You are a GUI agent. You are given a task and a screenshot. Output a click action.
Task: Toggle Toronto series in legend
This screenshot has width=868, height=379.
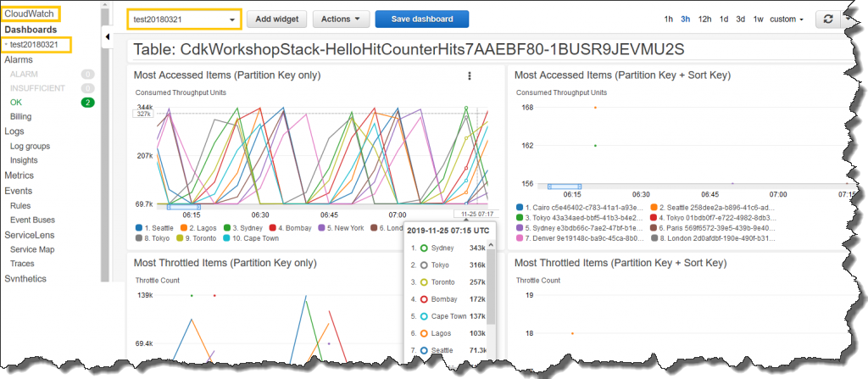point(198,238)
